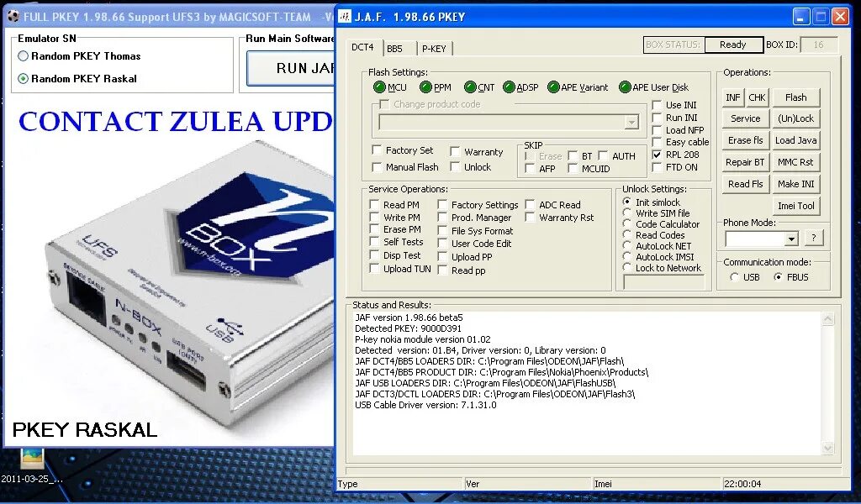Open the Phone Mode dropdown
The height and width of the screenshot is (504, 861).
(790, 239)
